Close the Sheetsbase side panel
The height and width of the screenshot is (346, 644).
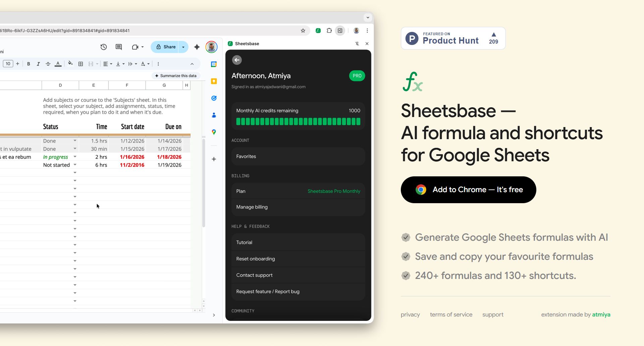(x=367, y=44)
